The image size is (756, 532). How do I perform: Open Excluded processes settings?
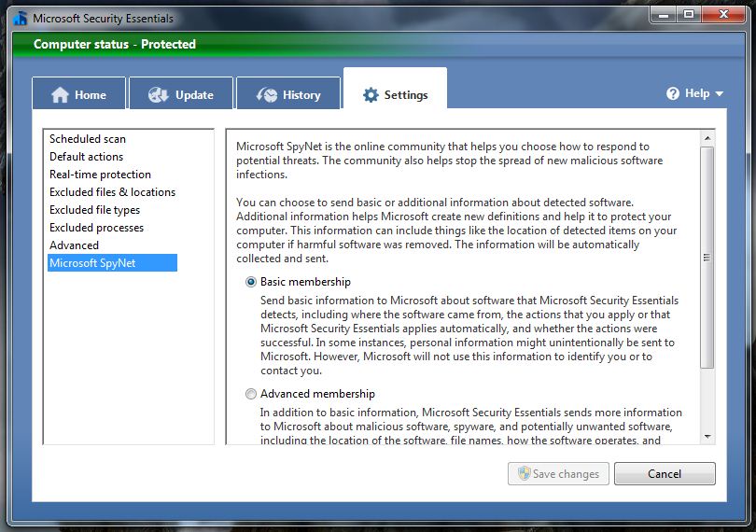[x=96, y=228]
